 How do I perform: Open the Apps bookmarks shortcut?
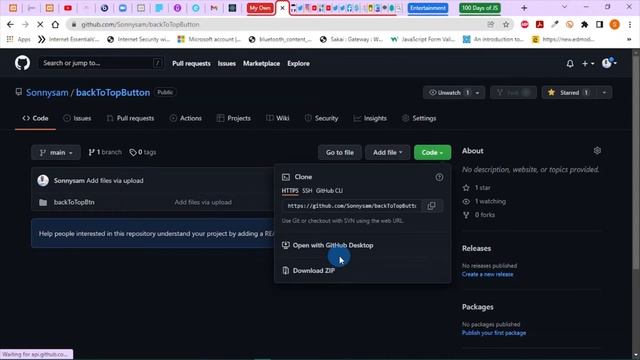(19, 39)
